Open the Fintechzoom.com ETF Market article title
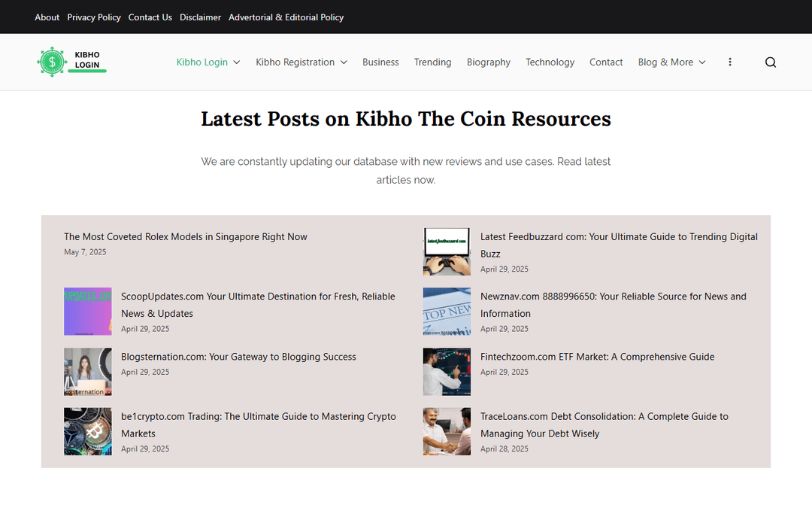 pyautogui.click(x=597, y=357)
